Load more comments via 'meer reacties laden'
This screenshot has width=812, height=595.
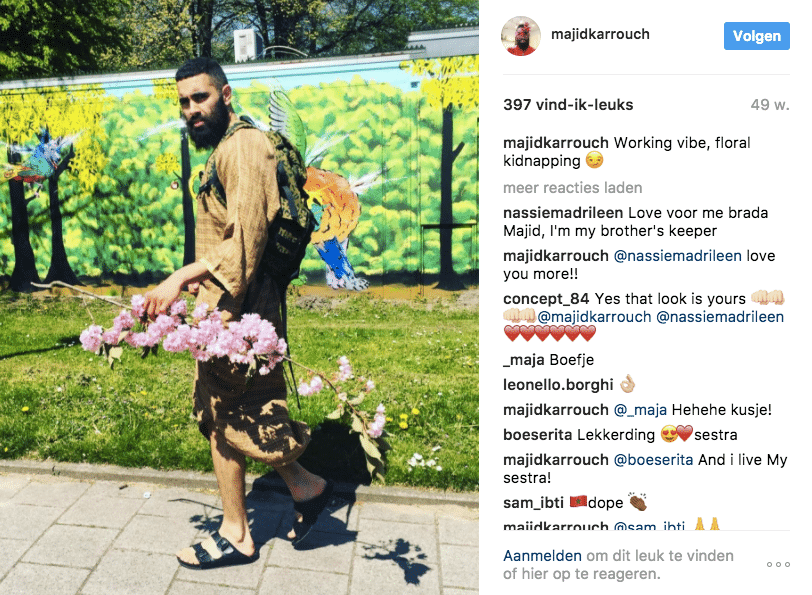pos(573,187)
